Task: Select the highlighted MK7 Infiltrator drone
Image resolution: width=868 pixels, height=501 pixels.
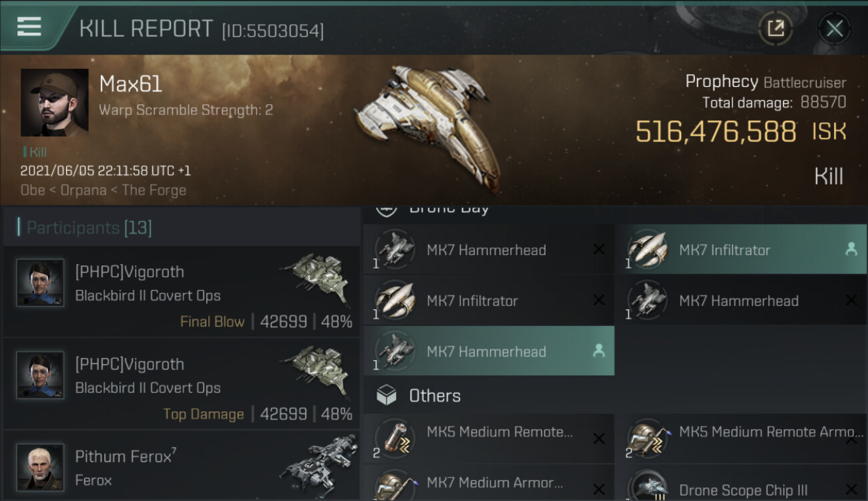Action: click(x=740, y=250)
